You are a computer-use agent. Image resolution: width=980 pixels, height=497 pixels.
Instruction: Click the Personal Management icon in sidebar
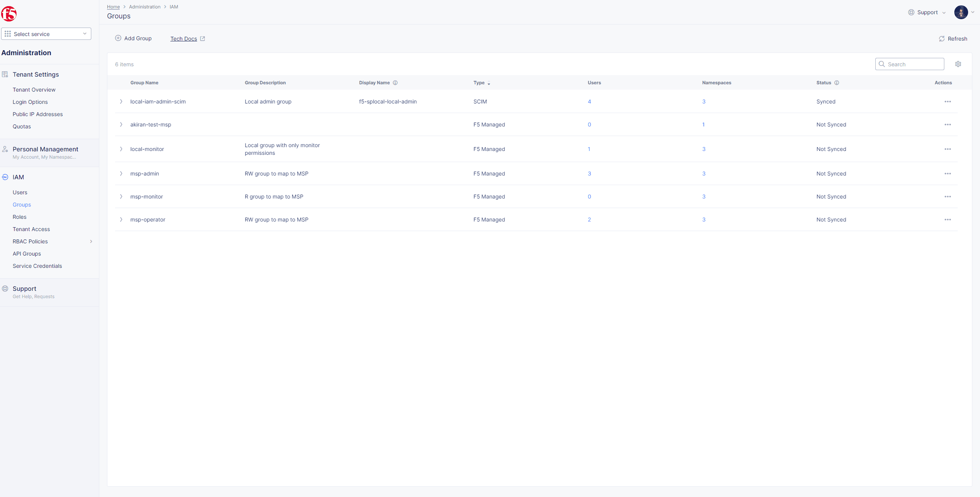[6, 149]
